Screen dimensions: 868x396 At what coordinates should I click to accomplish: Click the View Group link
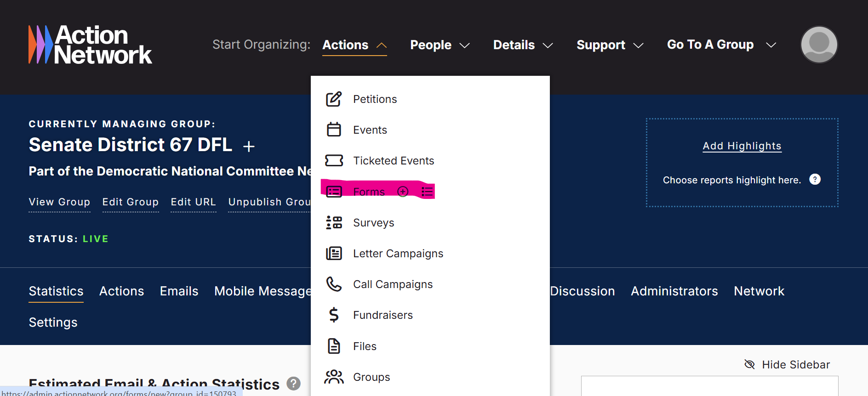pos(59,202)
